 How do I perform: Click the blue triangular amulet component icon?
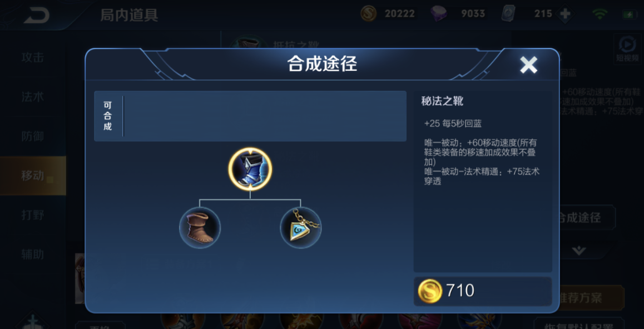[301, 228]
